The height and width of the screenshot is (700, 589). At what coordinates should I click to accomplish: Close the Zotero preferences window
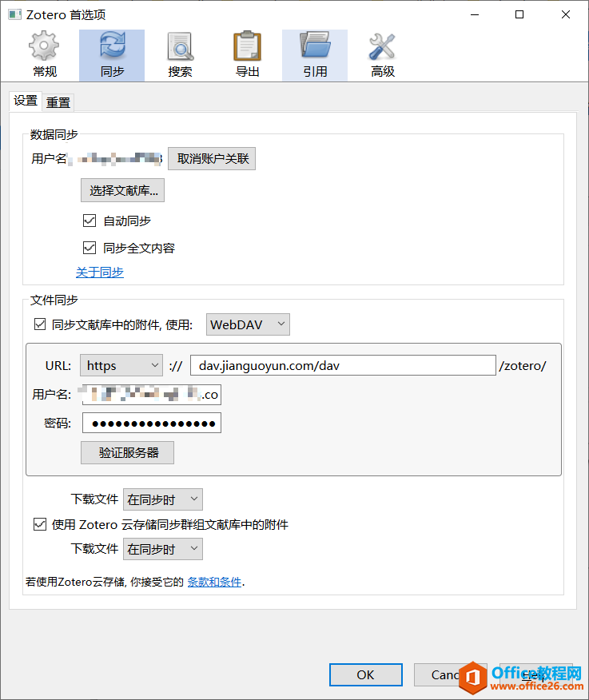click(x=566, y=14)
